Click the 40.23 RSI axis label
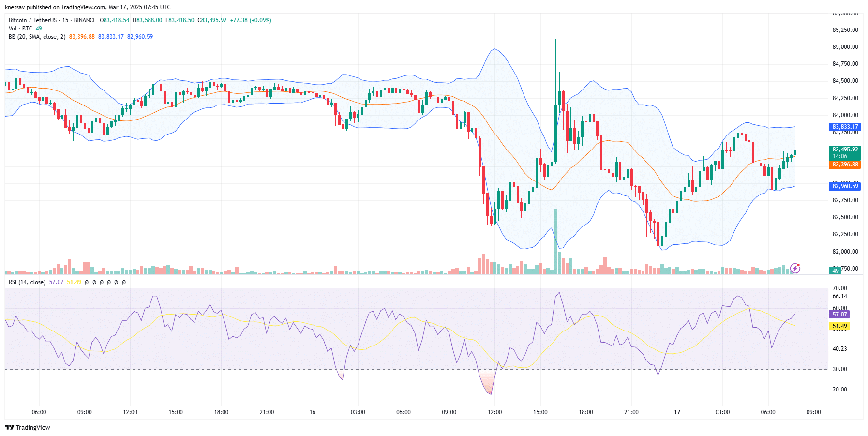Viewport: 868px width, 436px height. point(839,349)
